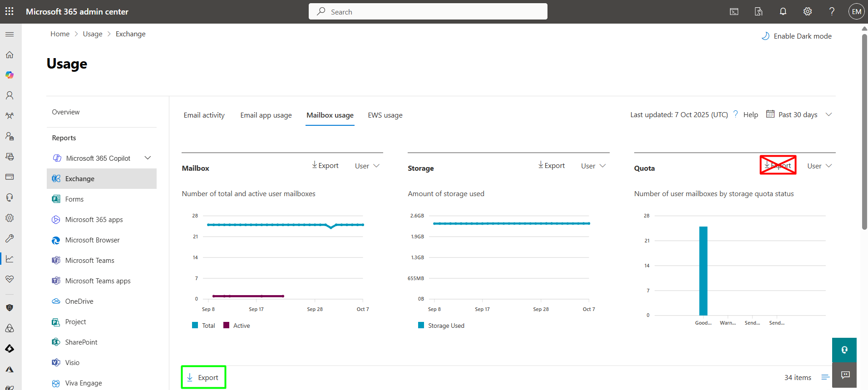Click Export below the charts
This screenshot has height=390, width=868.
tap(203, 377)
